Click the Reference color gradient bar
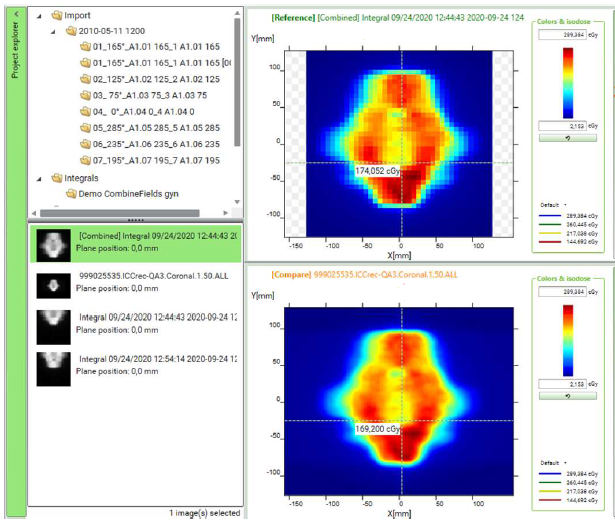 [566, 82]
